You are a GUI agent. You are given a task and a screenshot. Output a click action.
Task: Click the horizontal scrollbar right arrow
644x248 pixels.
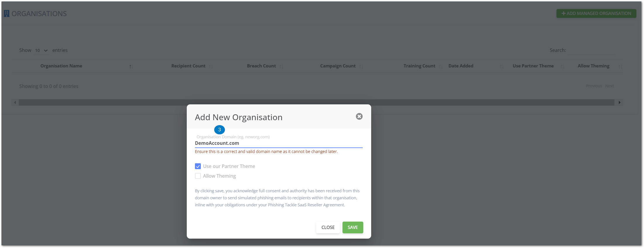point(619,102)
